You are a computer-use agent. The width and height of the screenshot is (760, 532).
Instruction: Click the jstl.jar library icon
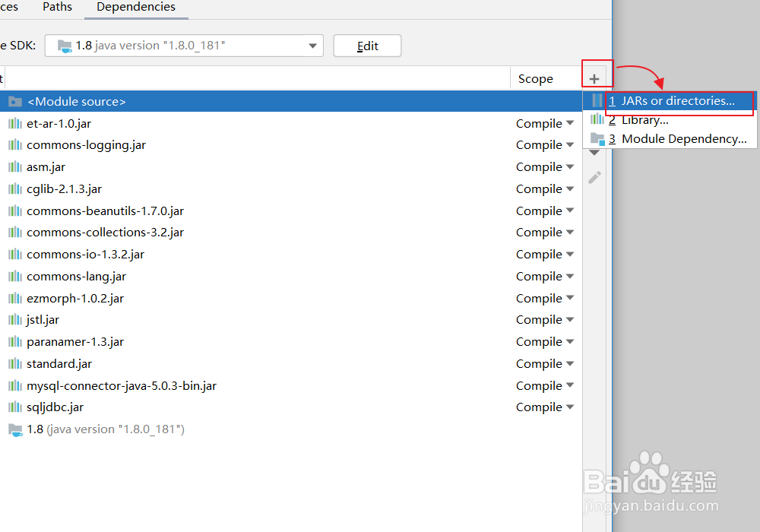click(15, 320)
